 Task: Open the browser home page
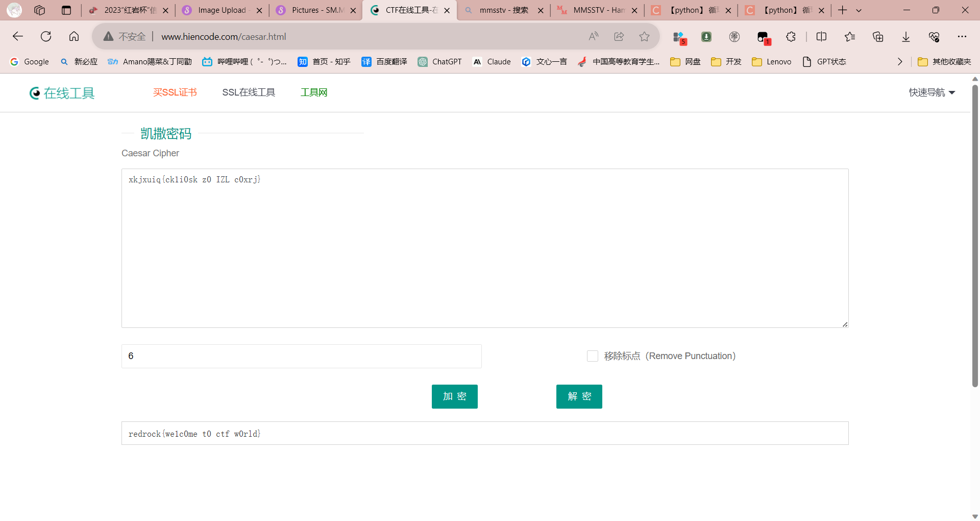(x=74, y=36)
